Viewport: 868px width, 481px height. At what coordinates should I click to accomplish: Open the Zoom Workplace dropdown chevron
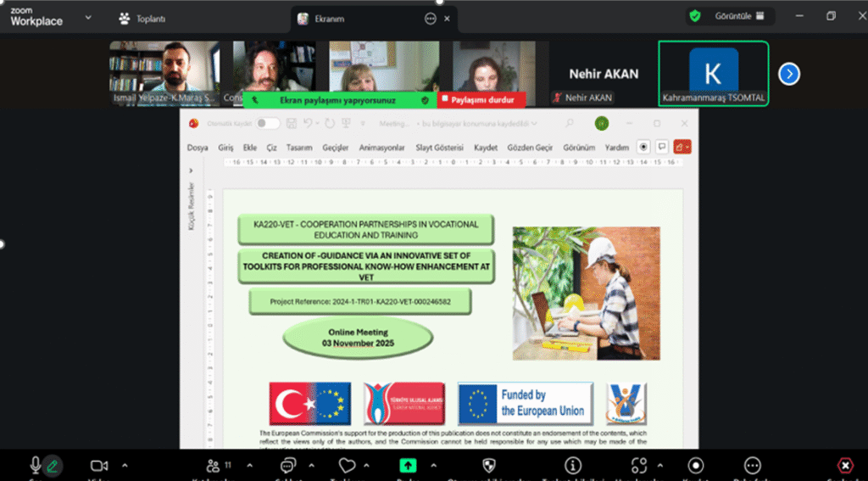tap(90, 17)
